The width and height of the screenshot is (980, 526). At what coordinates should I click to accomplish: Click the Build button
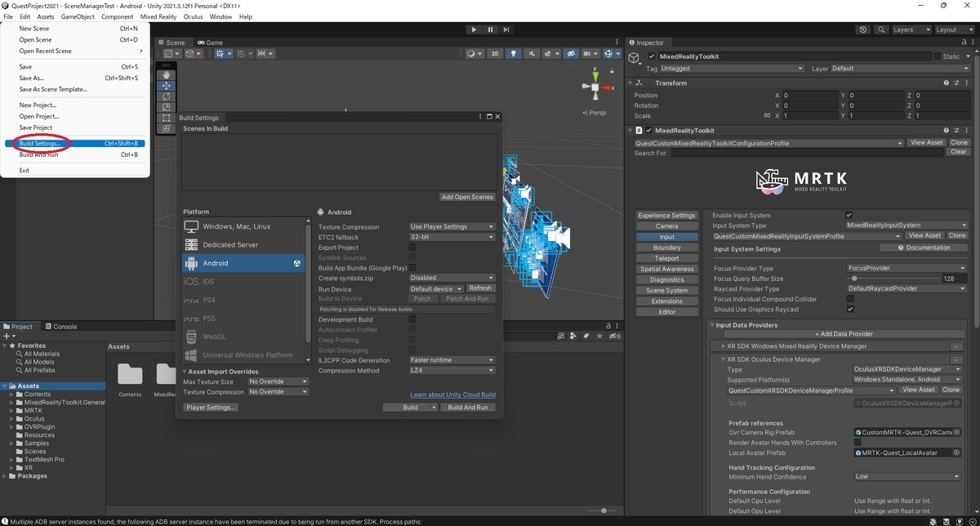point(410,408)
